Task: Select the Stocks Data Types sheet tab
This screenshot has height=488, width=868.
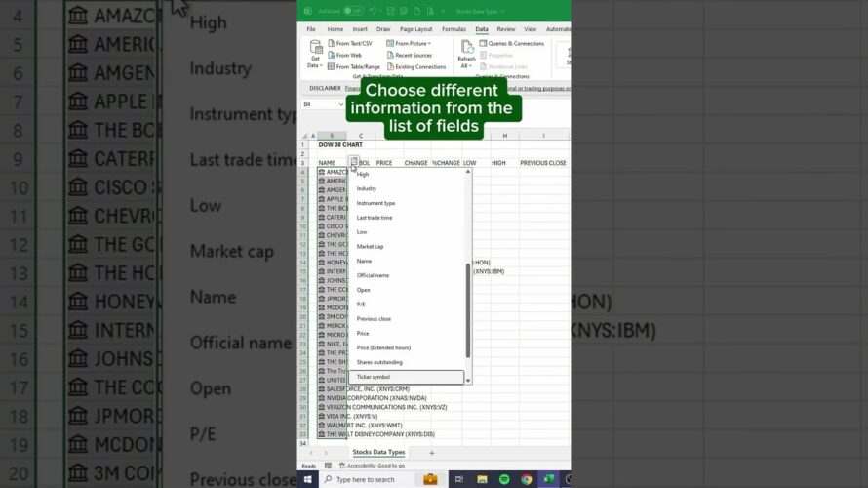Action: 378,452
